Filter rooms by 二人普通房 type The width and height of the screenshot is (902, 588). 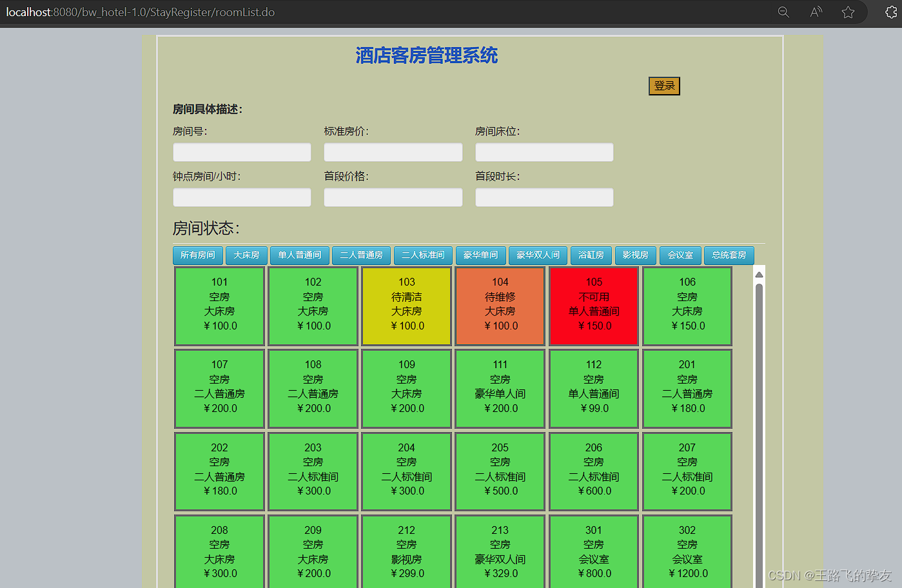click(x=361, y=255)
